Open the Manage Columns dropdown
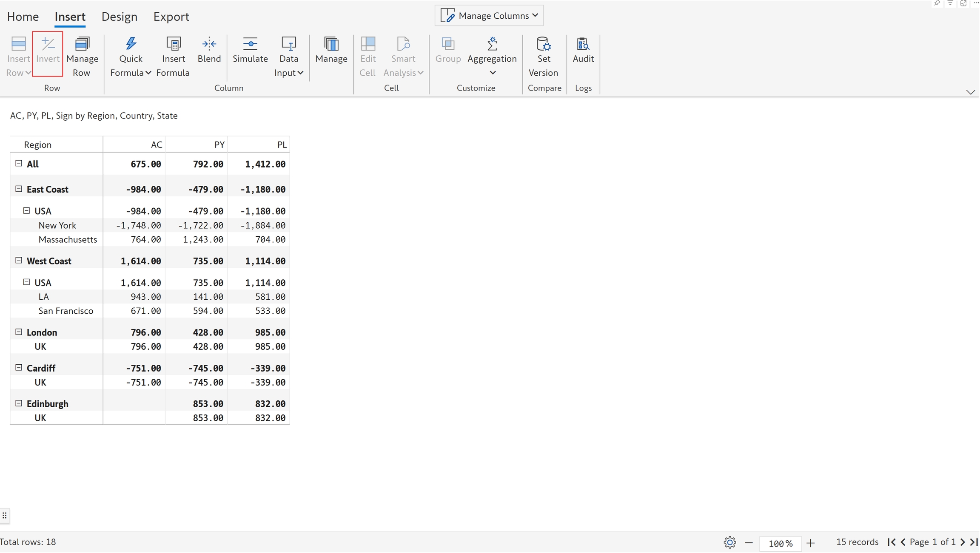 [489, 16]
